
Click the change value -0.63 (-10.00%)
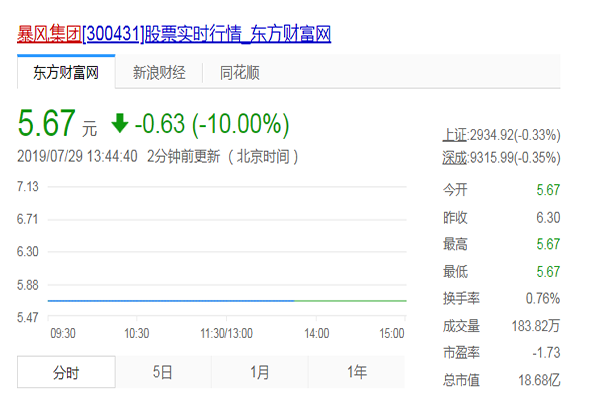coord(212,124)
